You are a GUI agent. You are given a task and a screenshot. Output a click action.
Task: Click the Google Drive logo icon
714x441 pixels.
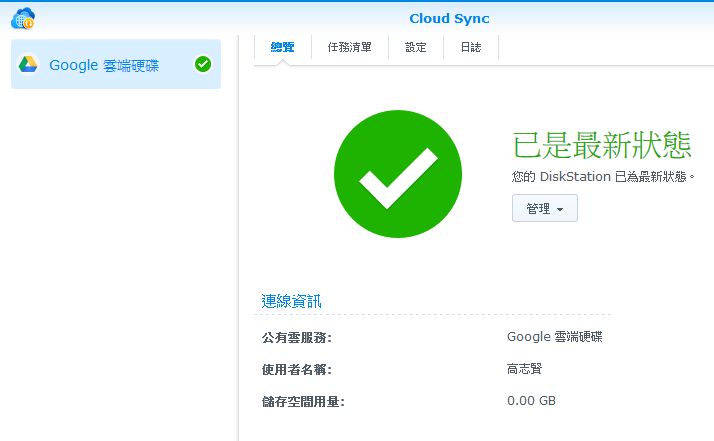click(x=28, y=64)
